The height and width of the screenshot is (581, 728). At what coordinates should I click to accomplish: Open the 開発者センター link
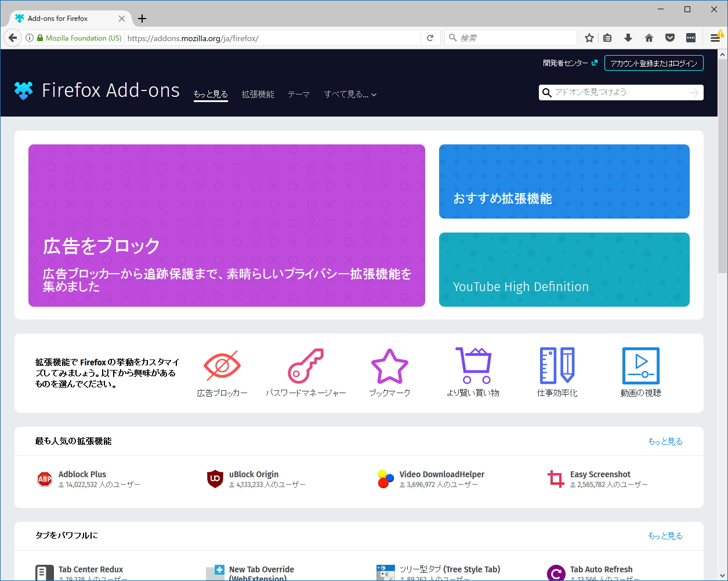tap(567, 63)
